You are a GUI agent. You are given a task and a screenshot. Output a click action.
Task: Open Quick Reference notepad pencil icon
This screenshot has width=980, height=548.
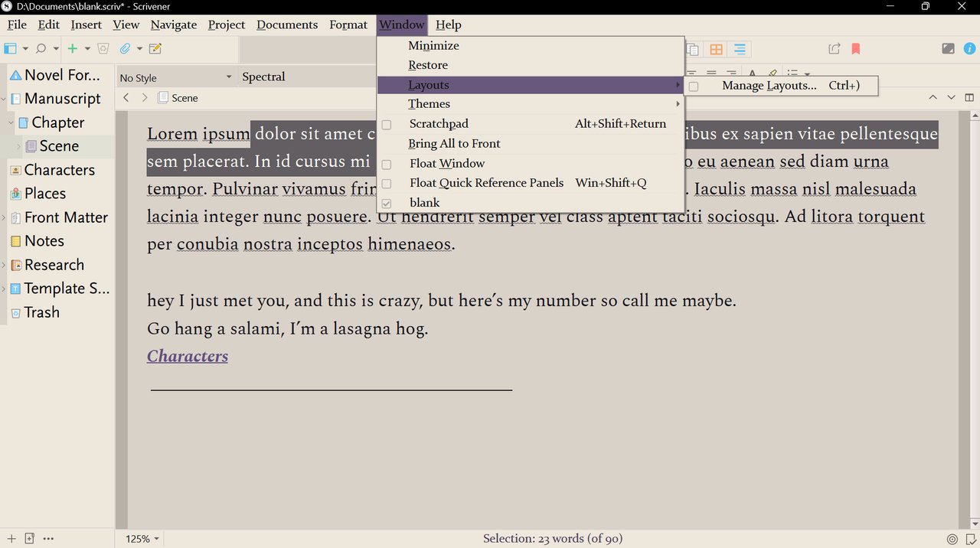tap(155, 48)
